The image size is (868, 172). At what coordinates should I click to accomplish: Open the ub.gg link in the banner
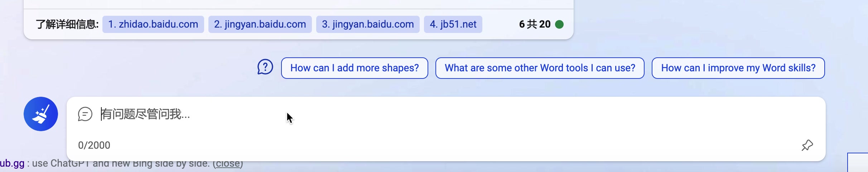pyautogui.click(x=12, y=164)
